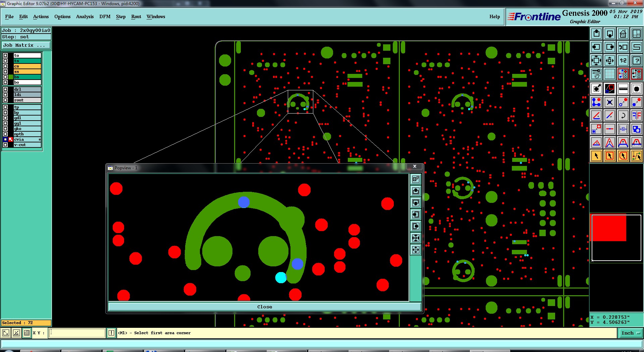Open the Job Matrix button

click(26, 45)
